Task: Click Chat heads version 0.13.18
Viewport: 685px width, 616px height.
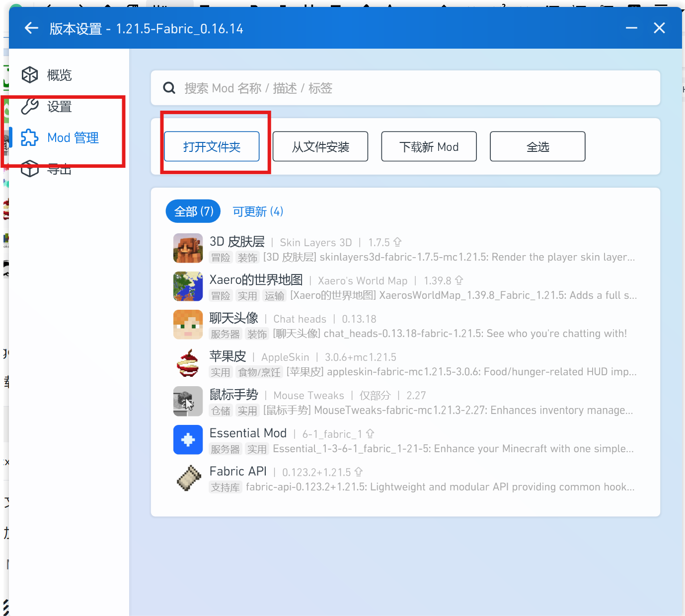Action: click(359, 319)
